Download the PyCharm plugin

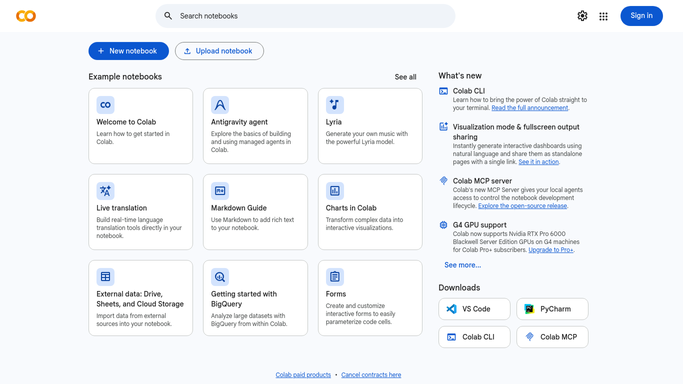pyautogui.click(x=552, y=309)
